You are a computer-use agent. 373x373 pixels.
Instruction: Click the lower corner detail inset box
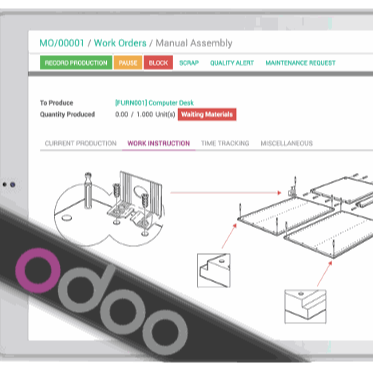point(305,306)
